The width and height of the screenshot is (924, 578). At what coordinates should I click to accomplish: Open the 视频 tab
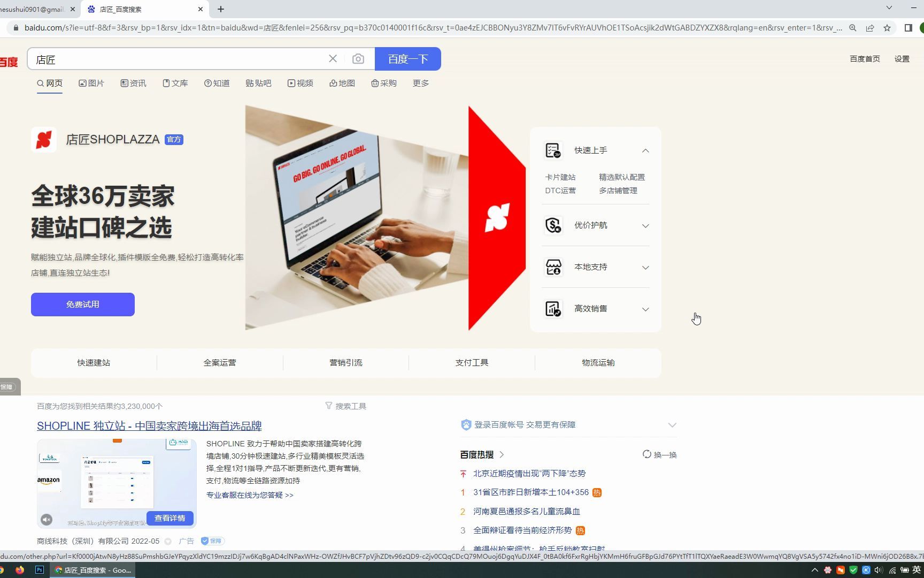coord(301,83)
